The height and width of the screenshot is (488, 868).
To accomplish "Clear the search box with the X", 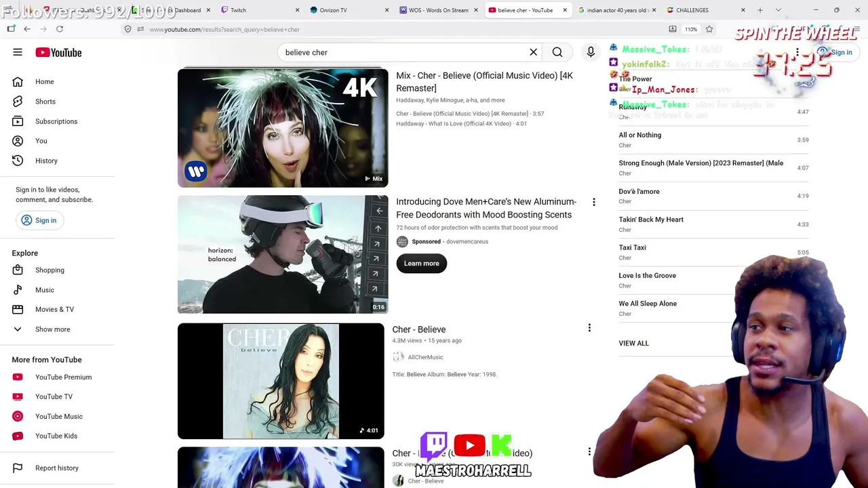I will (533, 52).
